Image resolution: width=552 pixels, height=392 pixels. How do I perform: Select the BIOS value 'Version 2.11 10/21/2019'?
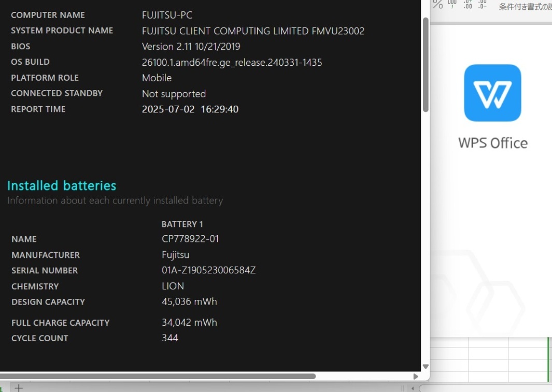click(x=191, y=47)
